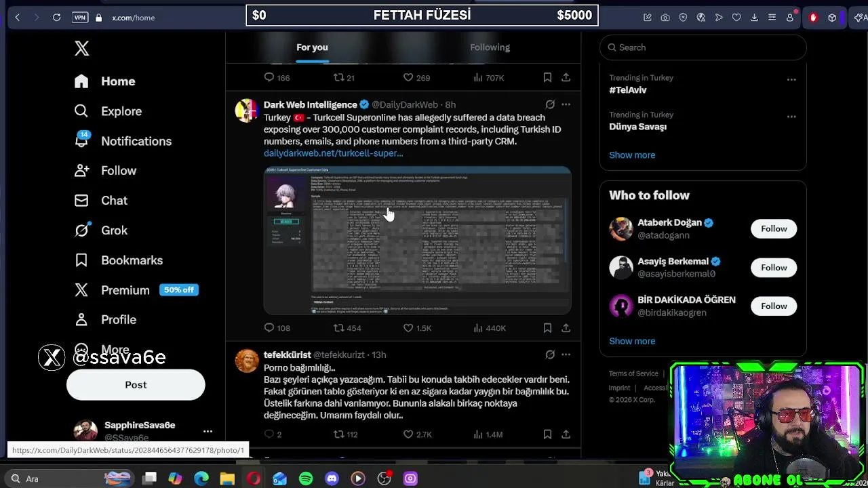Follow Ataberk Doğan

[774, 229]
